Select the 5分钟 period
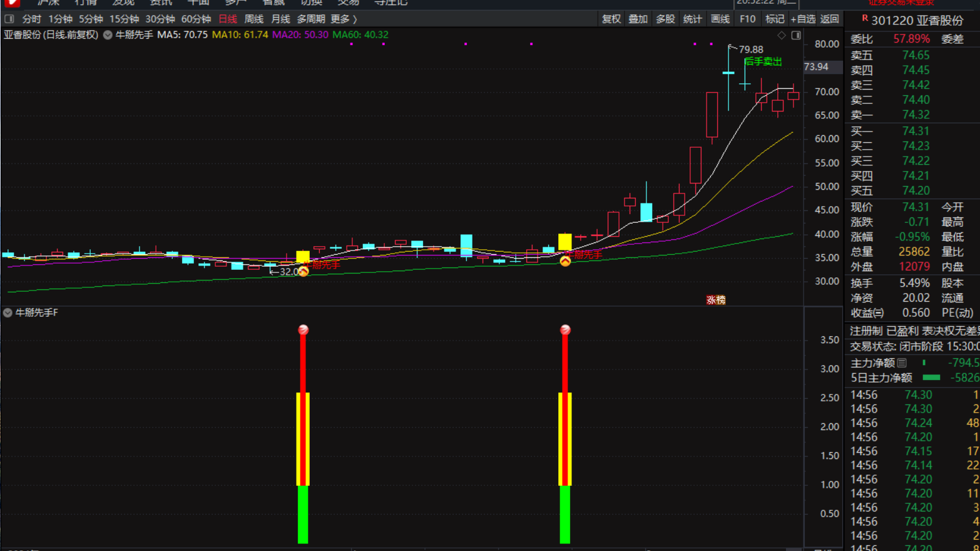This screenshot has height=551, width=980. tap(91, 19)
